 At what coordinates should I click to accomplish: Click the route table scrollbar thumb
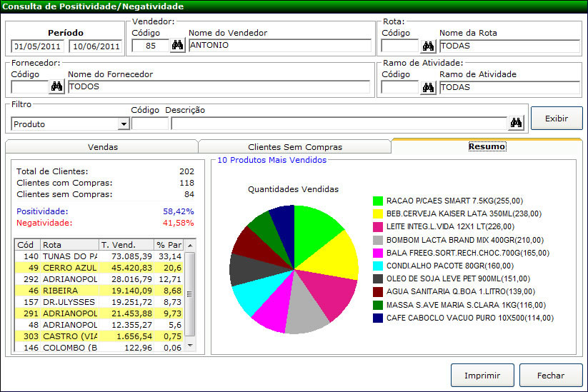click(x=190, y=293)
